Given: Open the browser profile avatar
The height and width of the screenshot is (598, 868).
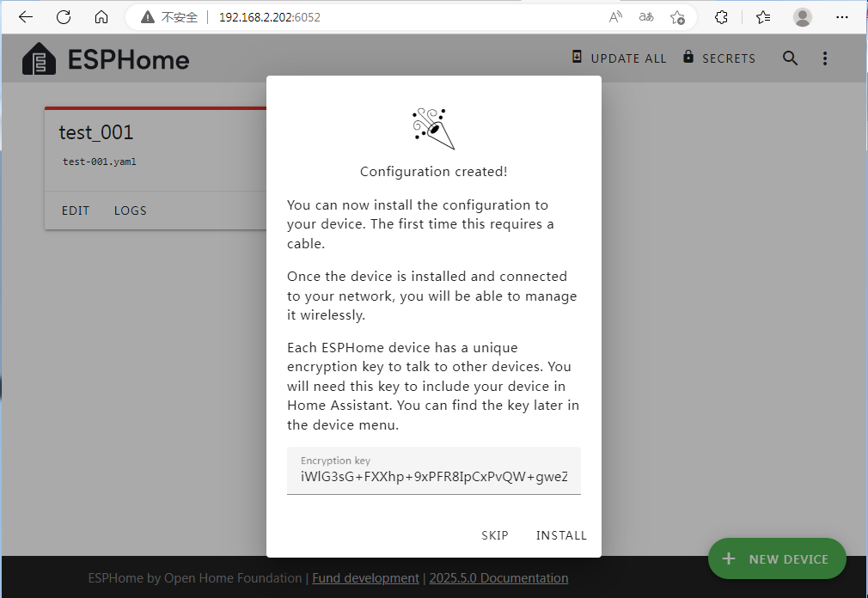Looking at the screenshot, I should point(803,17).
